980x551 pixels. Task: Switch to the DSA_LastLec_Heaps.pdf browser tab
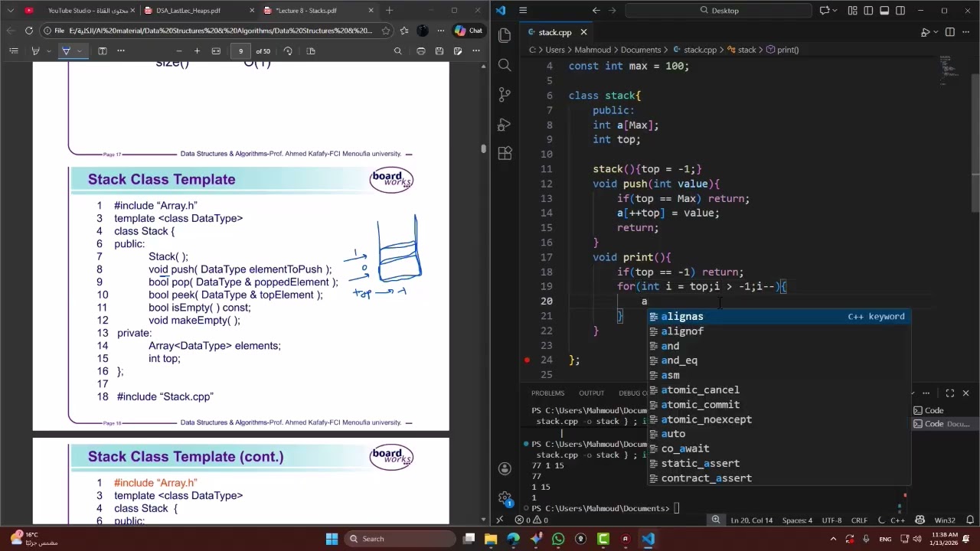189,11
